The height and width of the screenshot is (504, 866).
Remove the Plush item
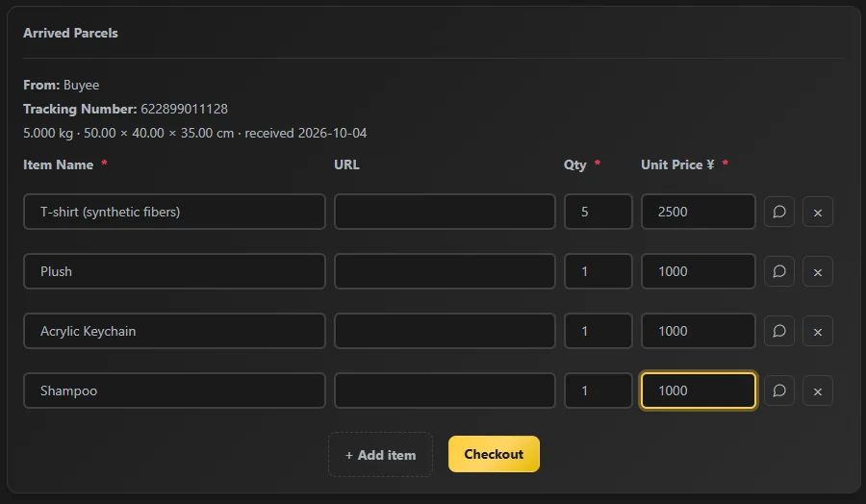[817, 271]
